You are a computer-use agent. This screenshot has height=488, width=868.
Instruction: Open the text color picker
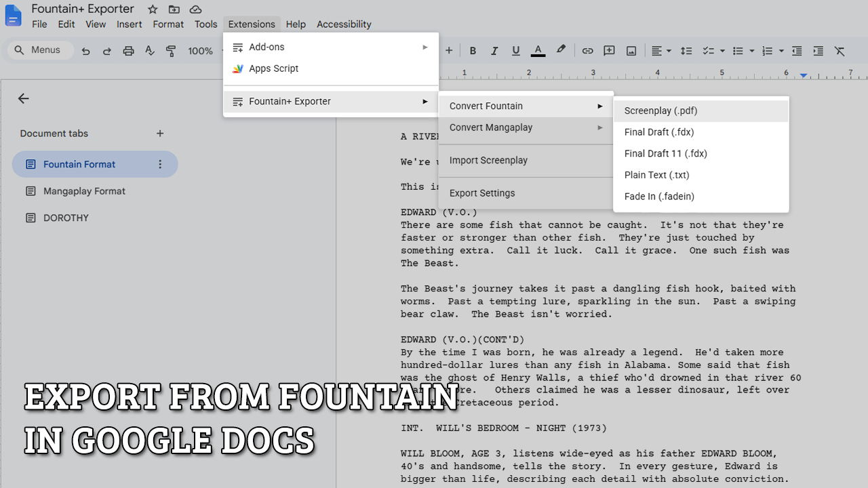(538, 51)
